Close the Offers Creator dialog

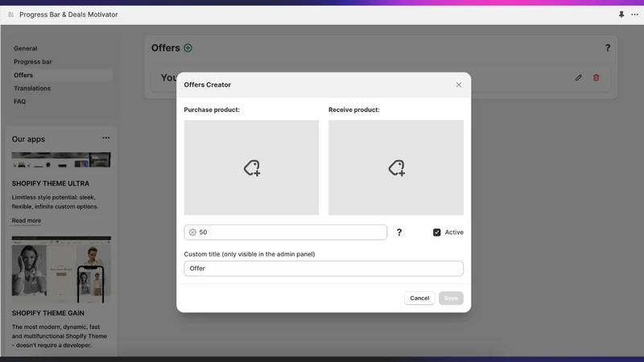pos(459,84)
